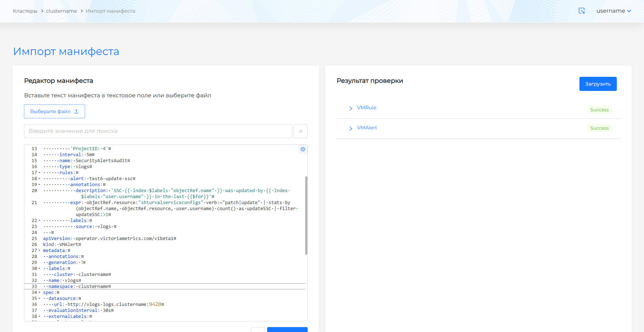This screenshot has width=644, height=332.
Task: Open the username account dropdown
Action: tap(613, 11)
